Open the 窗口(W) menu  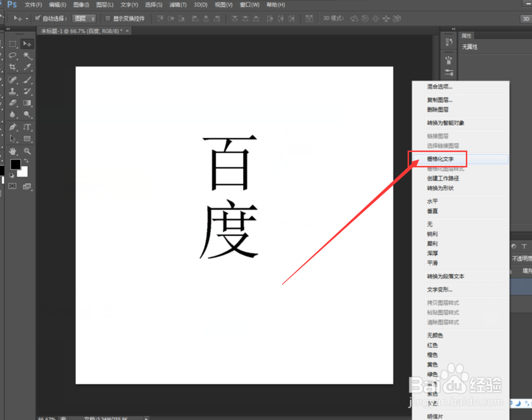[250, 5]
